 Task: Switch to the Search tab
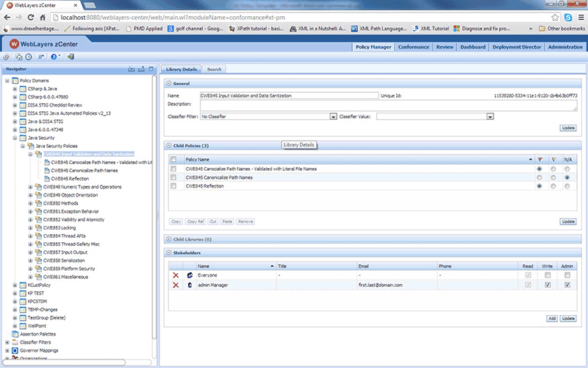(214, 69)
